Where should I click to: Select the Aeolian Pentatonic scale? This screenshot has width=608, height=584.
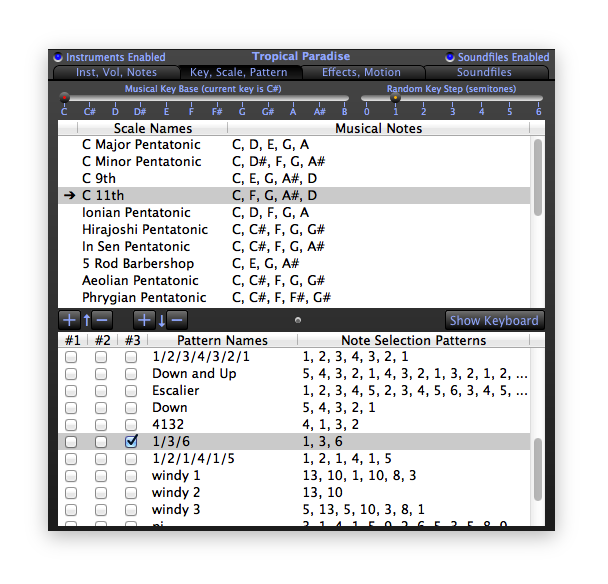294,281
